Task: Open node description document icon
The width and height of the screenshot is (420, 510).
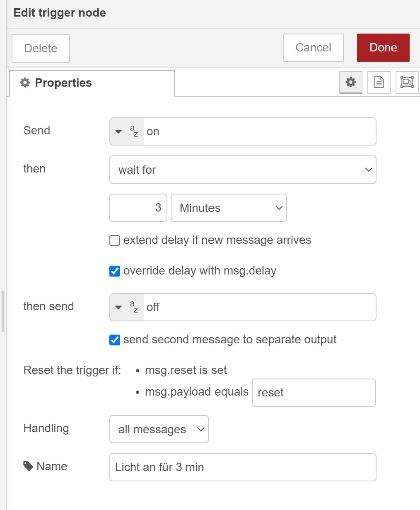Action: [x=379, y=83]
